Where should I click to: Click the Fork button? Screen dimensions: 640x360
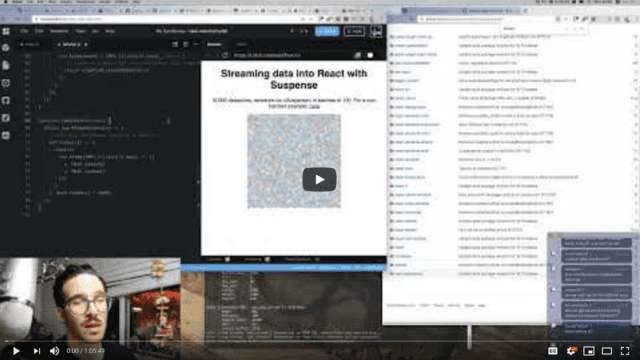tap(354, 31)
